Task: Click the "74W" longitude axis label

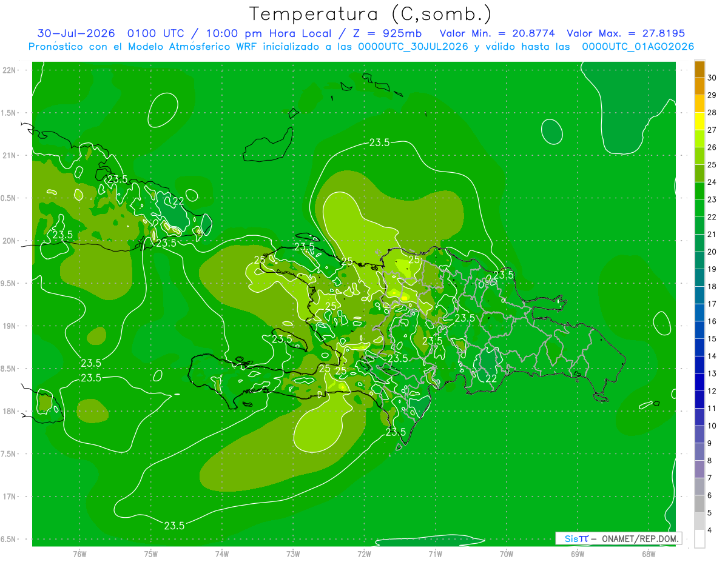Action: point(221,554)
